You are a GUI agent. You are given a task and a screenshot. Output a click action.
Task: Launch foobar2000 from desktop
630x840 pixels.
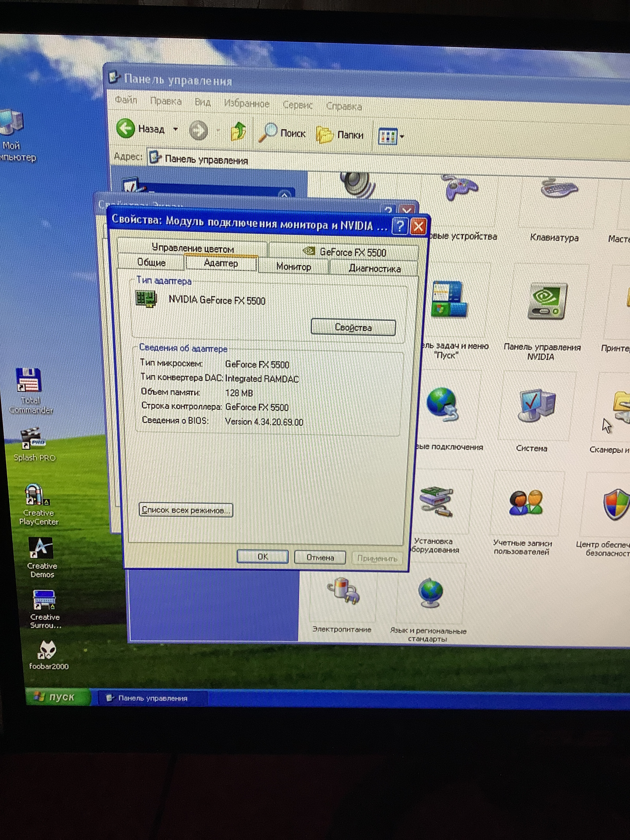pos(48,655)
